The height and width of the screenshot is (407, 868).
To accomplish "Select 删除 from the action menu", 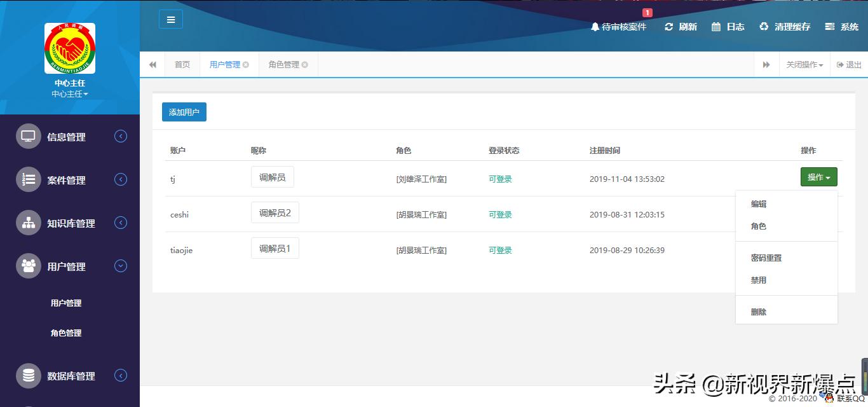I will (x=759, y=312).
